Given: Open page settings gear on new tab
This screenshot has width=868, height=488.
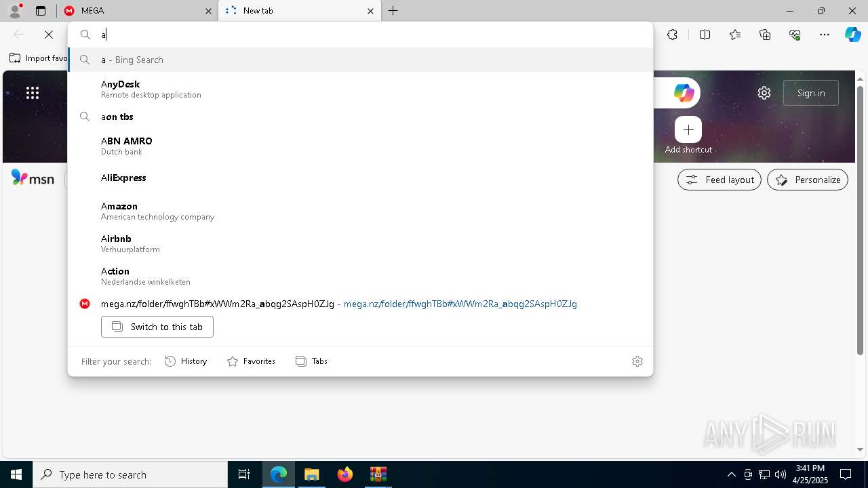Looking at the screenshot, I should (764, 93).
